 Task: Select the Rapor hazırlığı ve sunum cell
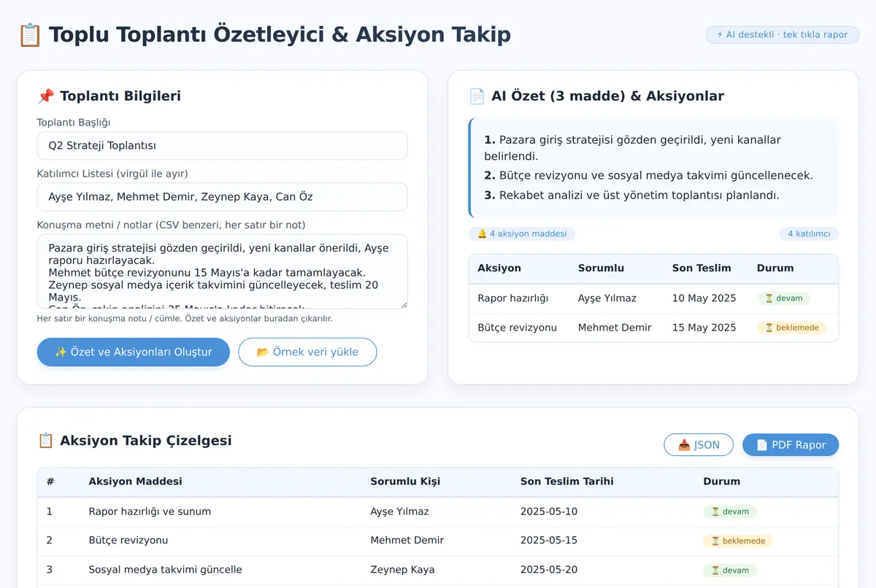[150, 511]
